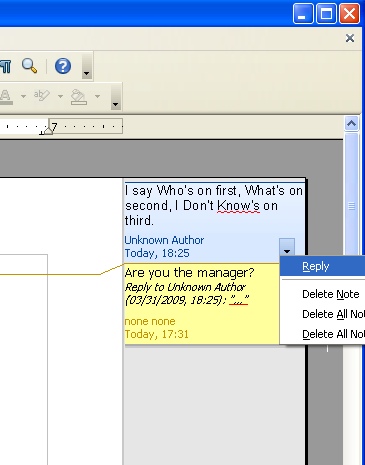Minimize the application window
The image size is (365, 465).
point(303,13)
